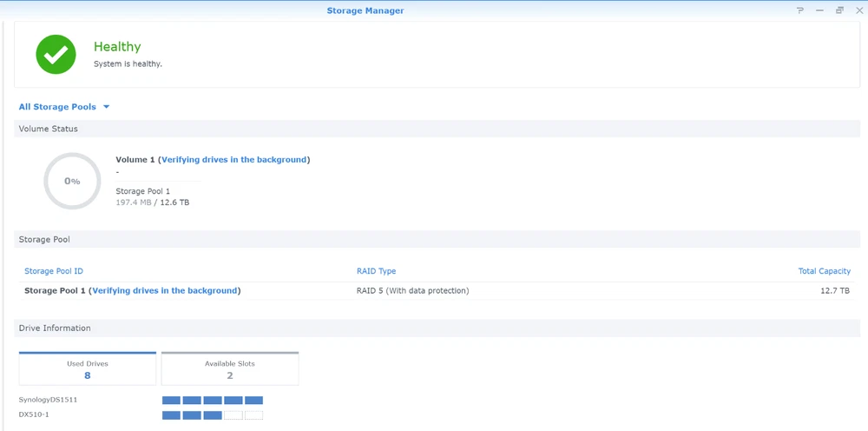
Task: Open Storage Pool 1 verifying drives link
Action: 165,290
